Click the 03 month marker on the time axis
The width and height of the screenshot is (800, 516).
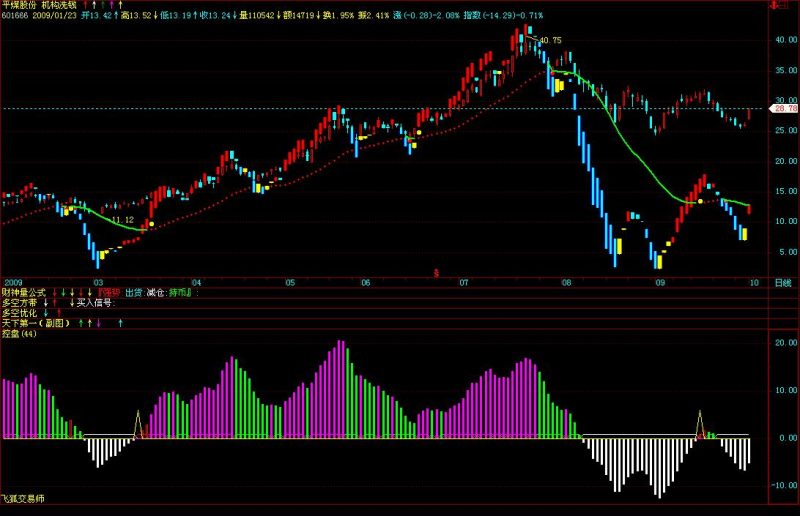coord(98,283)
